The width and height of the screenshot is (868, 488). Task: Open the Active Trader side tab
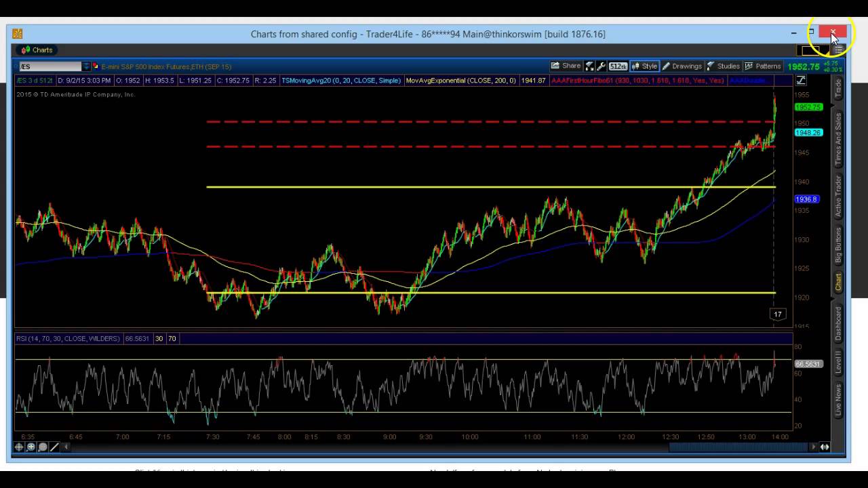click(x=838, y=196)
